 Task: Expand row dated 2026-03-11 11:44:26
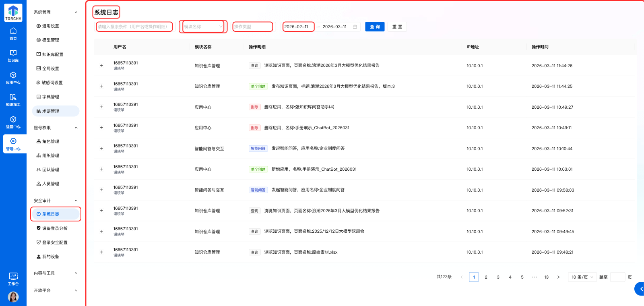pyautogui.click(x=101, y=65)
